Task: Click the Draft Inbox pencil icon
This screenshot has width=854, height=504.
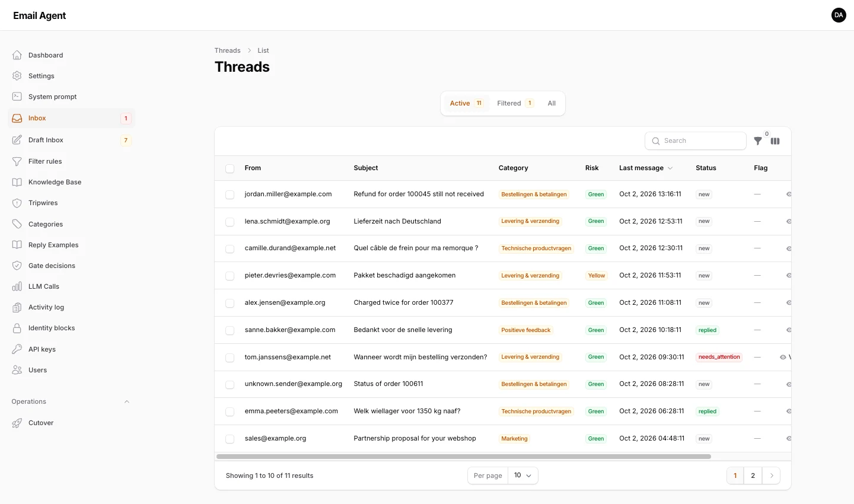Action: tap(17, 140)
